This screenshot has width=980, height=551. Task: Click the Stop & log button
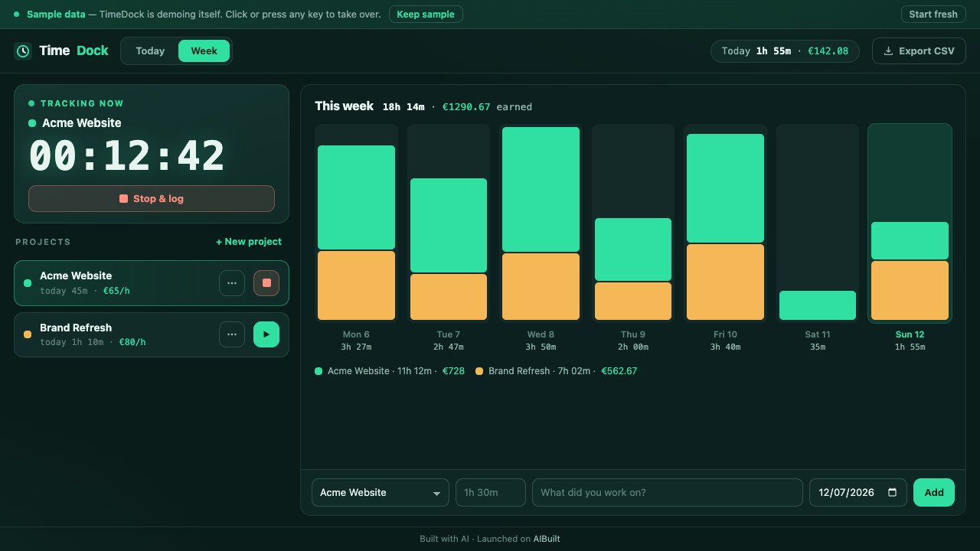(x=152, y=199)
